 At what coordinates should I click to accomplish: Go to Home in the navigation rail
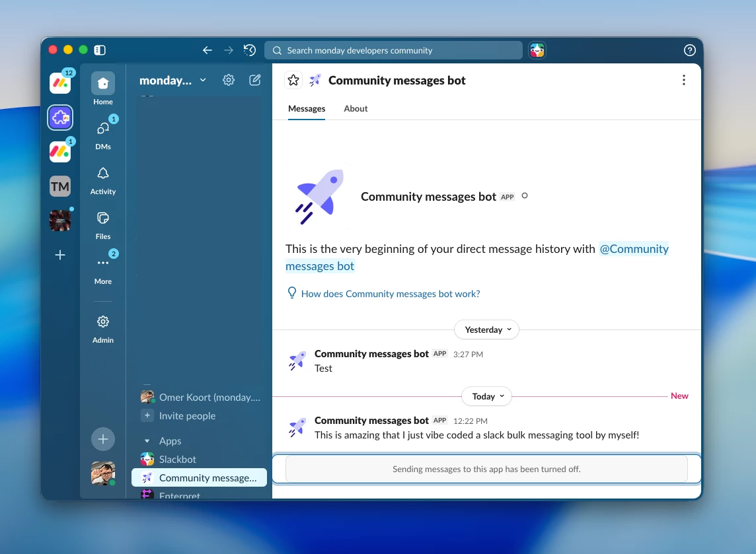point(103,88)
